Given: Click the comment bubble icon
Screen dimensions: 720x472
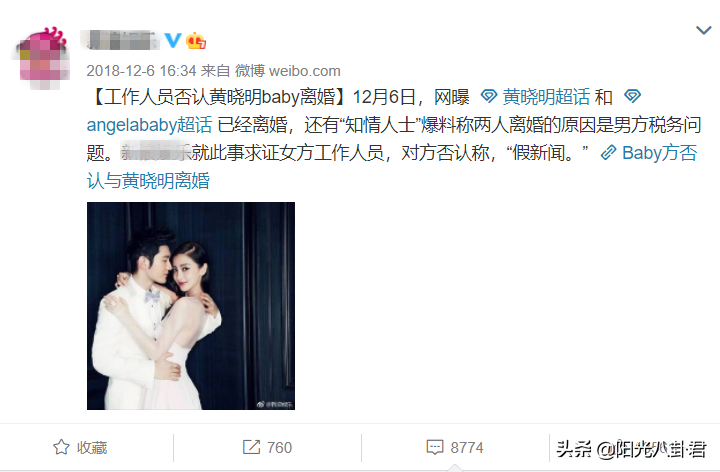Looking at the screenshot, I should tap(435, 447).
